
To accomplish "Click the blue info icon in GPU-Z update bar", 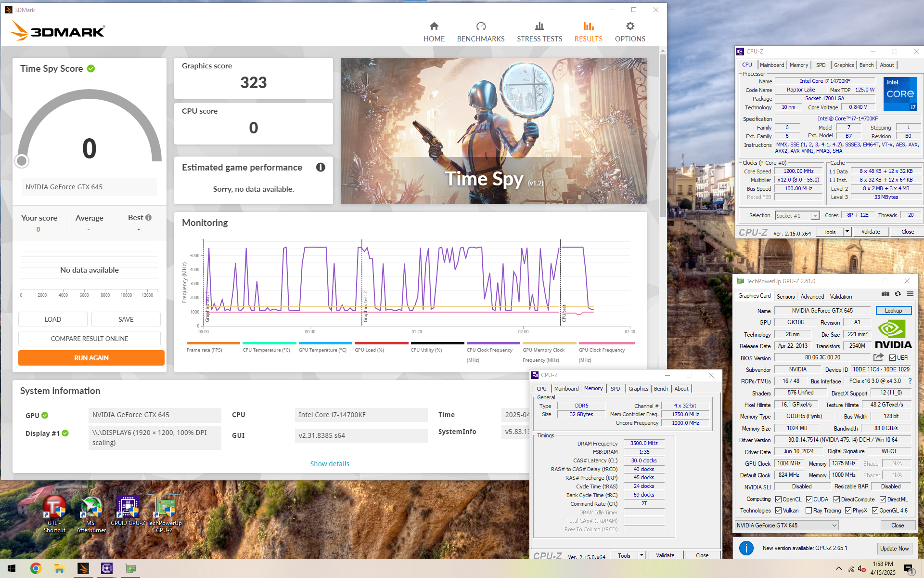I will [746, 548].
